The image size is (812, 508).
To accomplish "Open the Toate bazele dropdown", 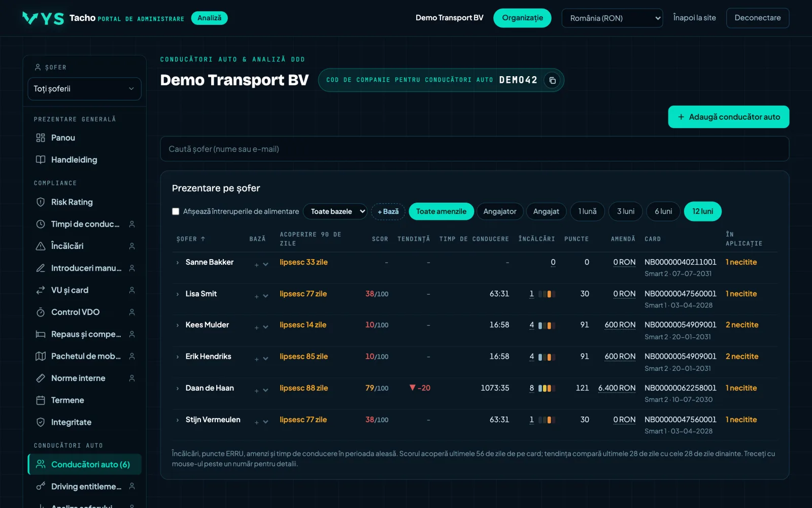I will pyautogui.click(x=335, y=211).
